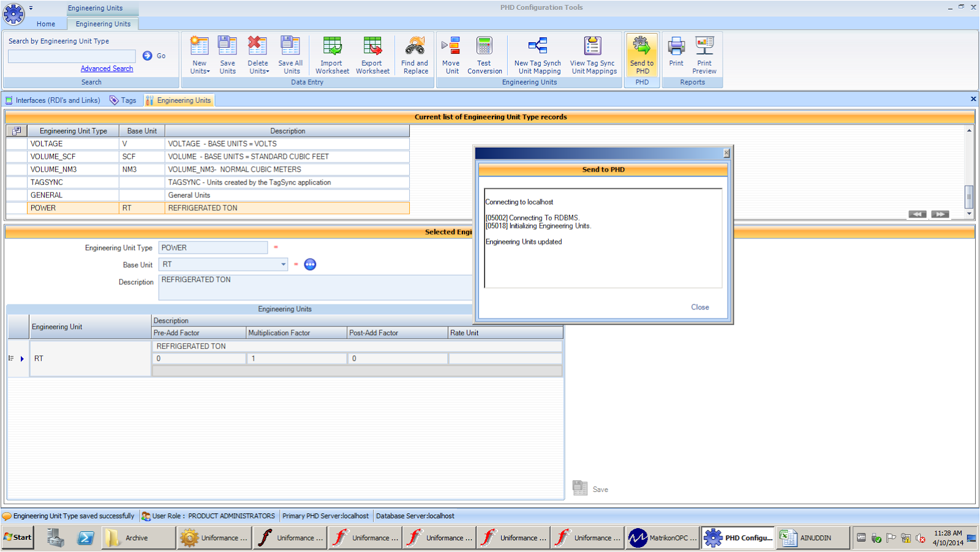Image resolution: width=980 pixels, height=552 pixels.
Task: Open Find and Replace
Action: pyautogui.click(x=415, y=54)
